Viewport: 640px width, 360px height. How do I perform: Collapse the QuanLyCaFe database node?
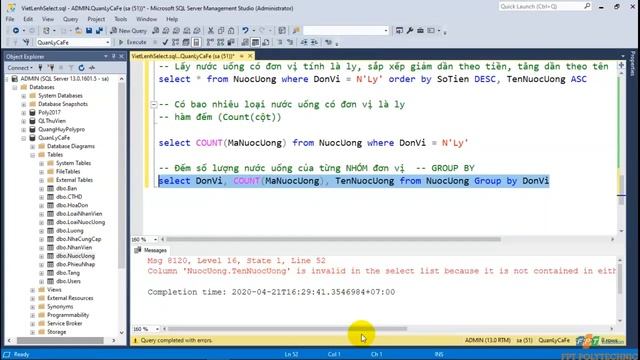[x=24, y=138]
